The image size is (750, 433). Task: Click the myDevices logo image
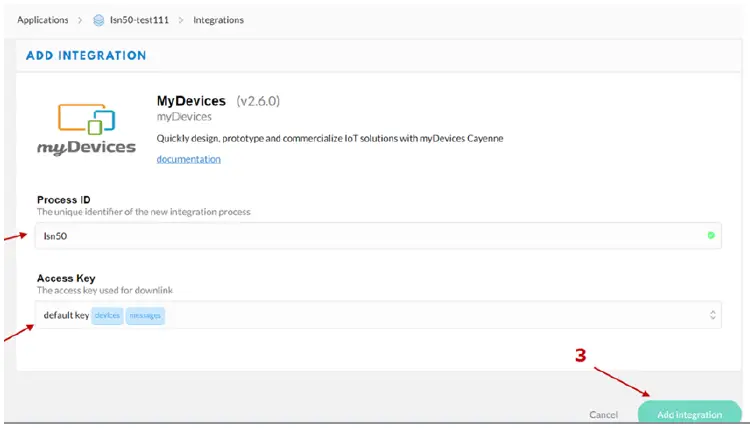pos(86,128)
